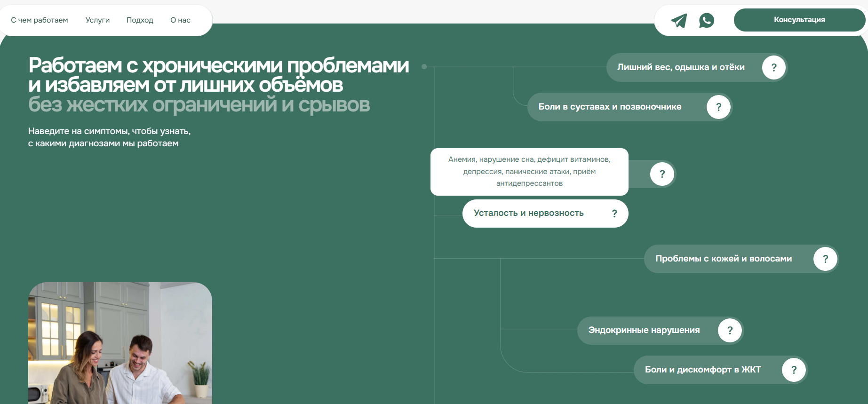868x404 pixels.
Task: Click question mark beside Лишний вес, одышка и отёки
Action: 774,68
